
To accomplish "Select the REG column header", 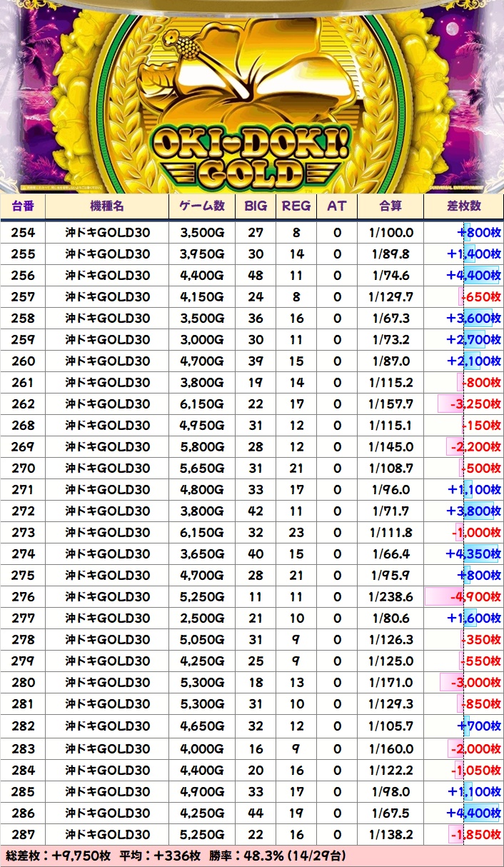I will click(x=296, y=206).
